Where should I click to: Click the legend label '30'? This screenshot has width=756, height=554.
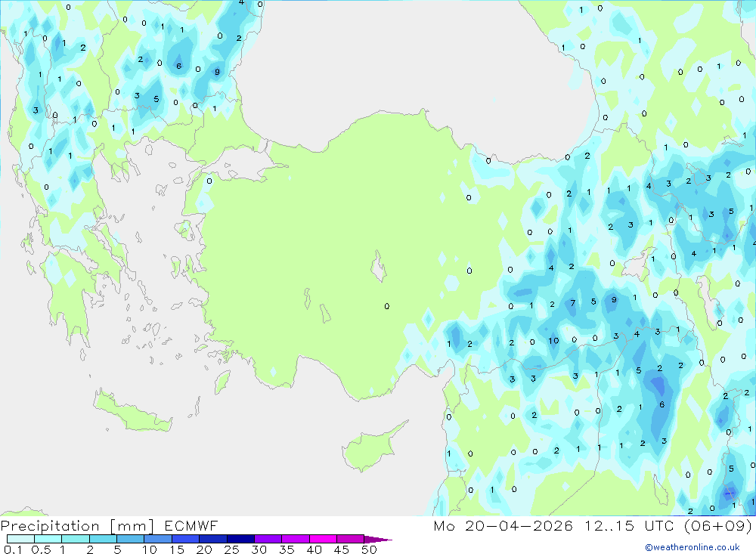coord(259,549)
